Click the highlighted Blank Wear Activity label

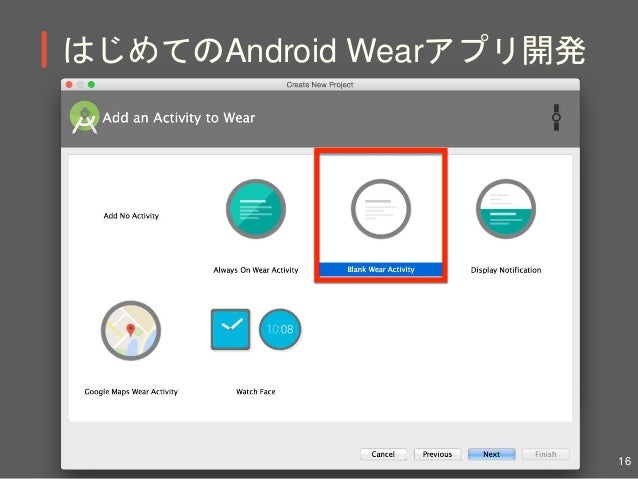(381, 269)
